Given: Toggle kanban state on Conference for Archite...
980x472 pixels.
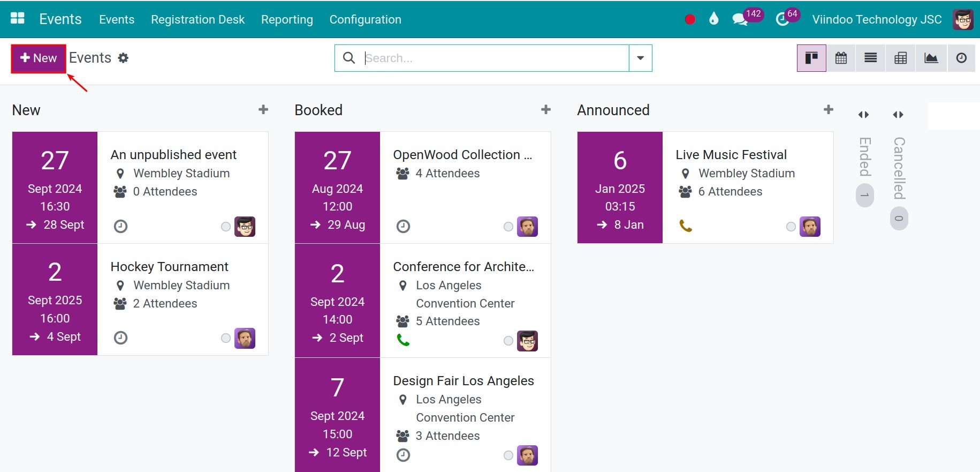Looking at the screenshot, I should tap(508, 341).
